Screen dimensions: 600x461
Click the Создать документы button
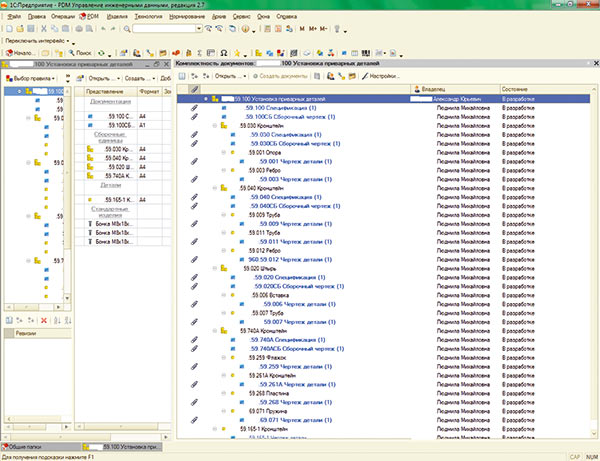(279, 75)
